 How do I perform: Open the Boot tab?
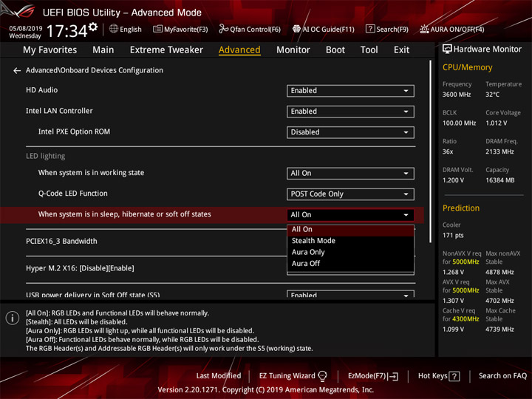click(x=335, y=50)
